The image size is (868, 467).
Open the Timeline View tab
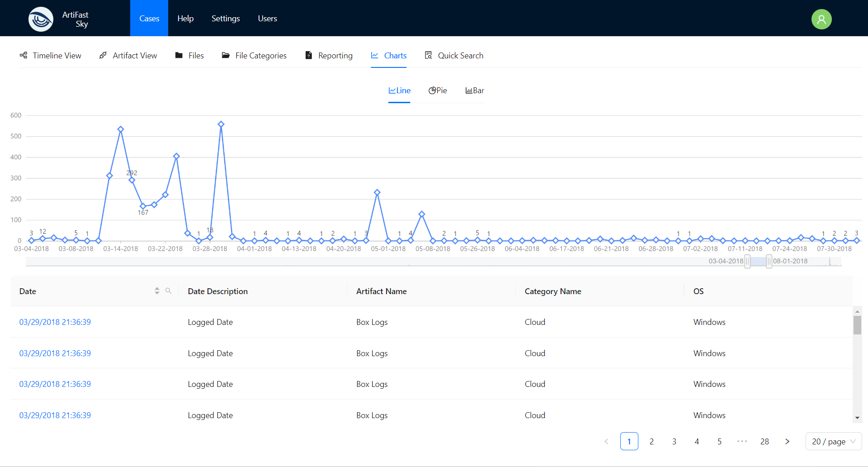[x=51, y=55]
